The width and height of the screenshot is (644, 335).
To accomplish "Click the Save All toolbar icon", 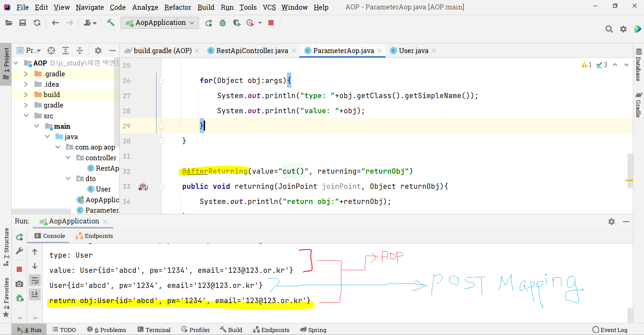I will coord(22,23).
